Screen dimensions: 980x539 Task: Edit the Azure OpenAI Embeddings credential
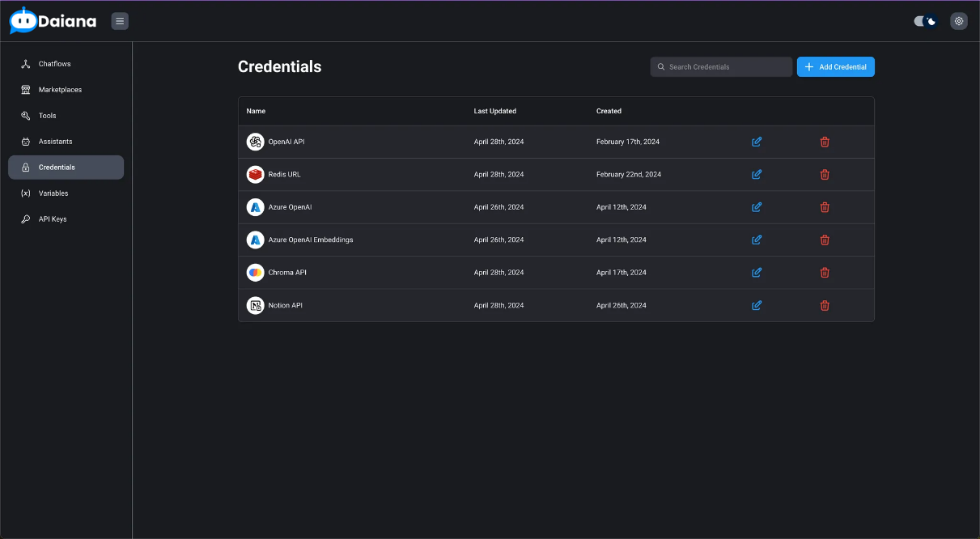[757, 240]
